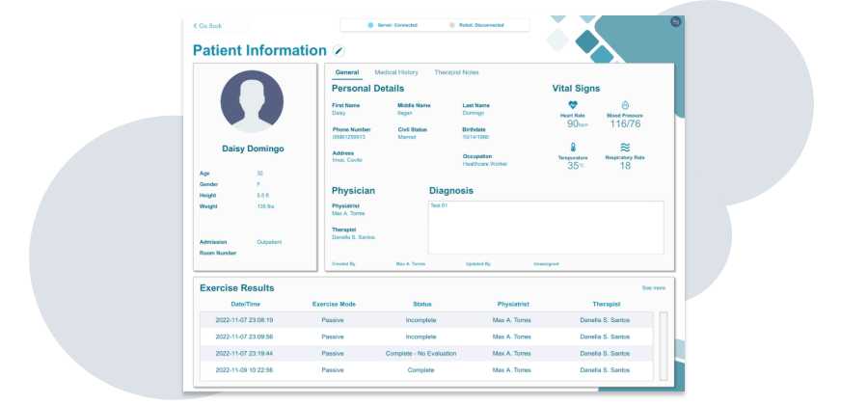Open the Medical History tab
The image size is (868, 405).
[396, 72]
